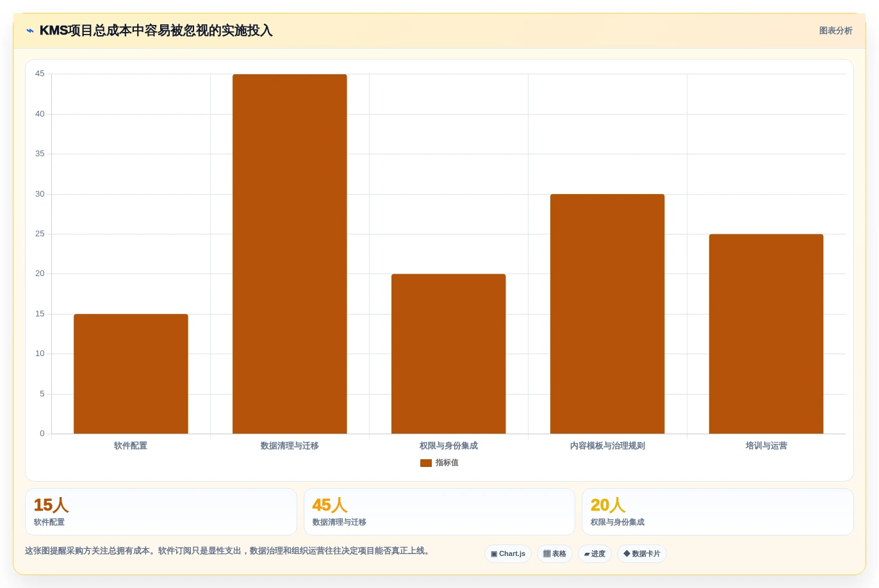Select the 数据清理与迁移 bar in chart
Screen dimensions: 879x588
290,254
